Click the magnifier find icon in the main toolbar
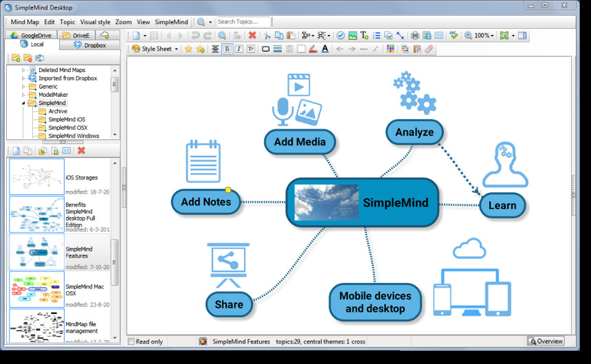 click(x=223, y=36)
